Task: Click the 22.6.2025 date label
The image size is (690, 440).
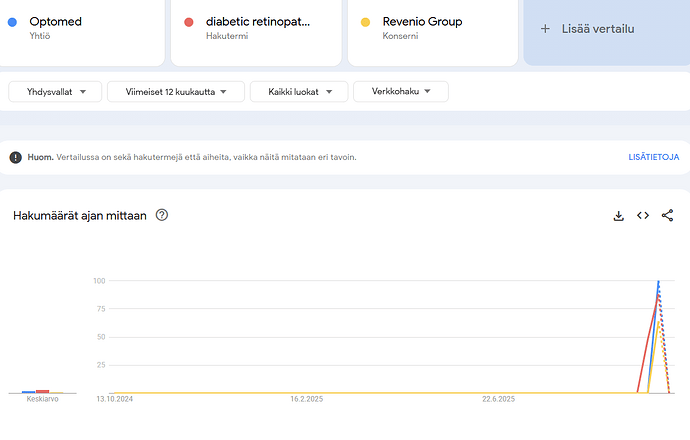Action: [x=498, y=399]
